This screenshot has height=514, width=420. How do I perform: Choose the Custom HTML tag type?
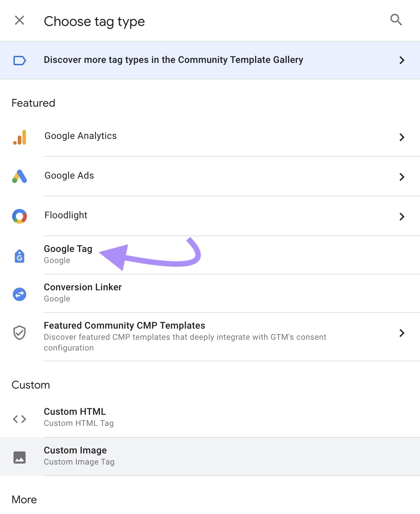[75, 416]
